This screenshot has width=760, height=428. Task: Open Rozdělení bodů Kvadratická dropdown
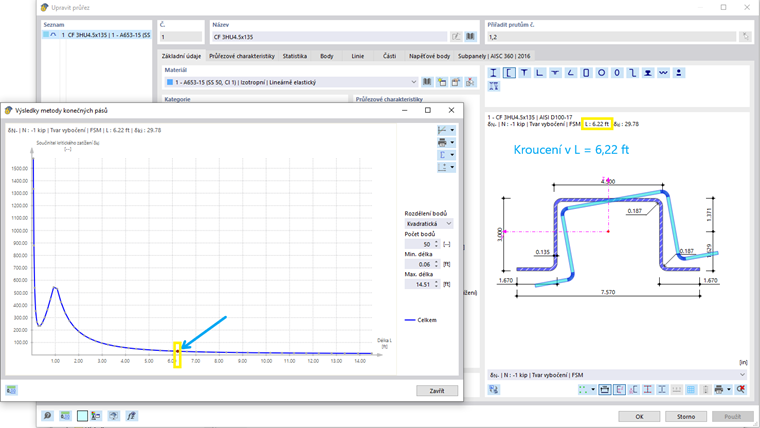coord(428,223)
